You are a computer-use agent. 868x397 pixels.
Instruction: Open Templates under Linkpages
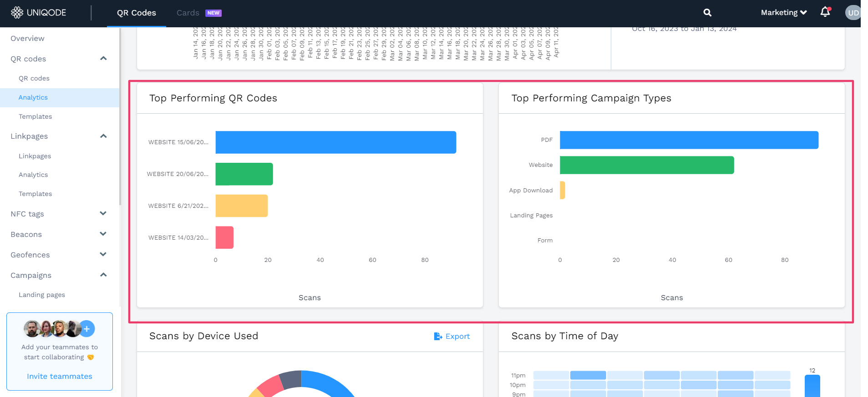(36, 194)
